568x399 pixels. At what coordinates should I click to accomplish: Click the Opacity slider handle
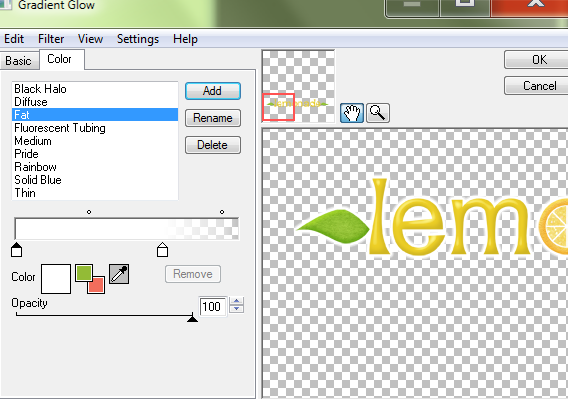point(192,318)
